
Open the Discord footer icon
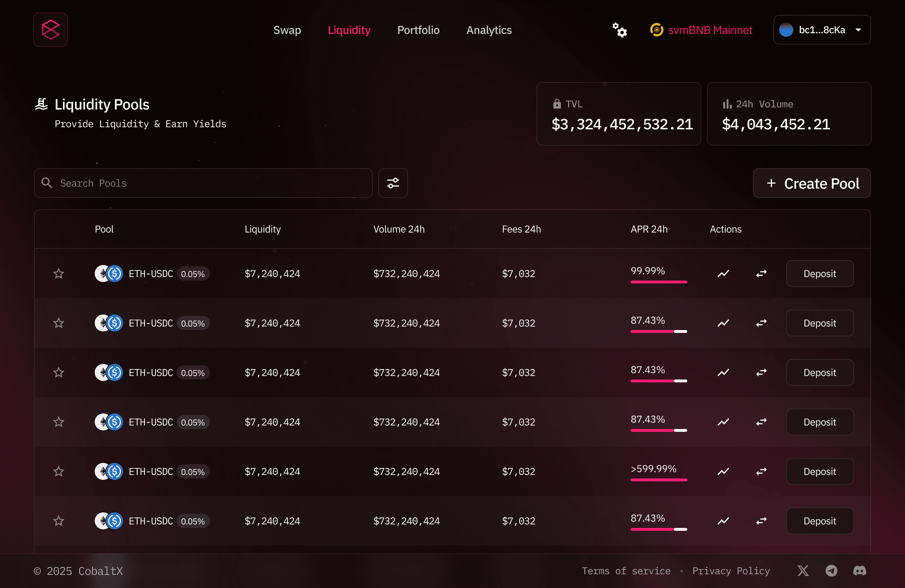tap(859, 571)
